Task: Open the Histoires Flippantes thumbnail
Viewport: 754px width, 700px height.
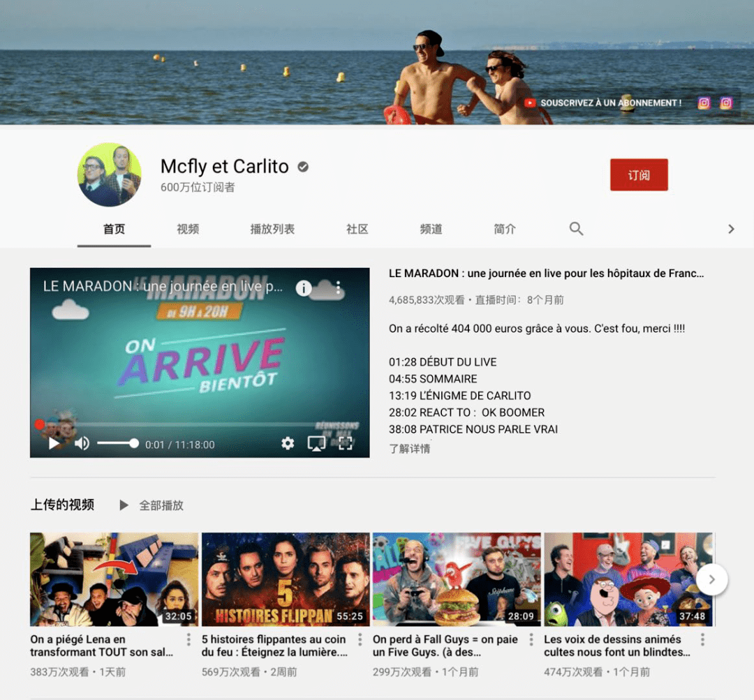Action: pyautogui.click(x=286, y=579)
